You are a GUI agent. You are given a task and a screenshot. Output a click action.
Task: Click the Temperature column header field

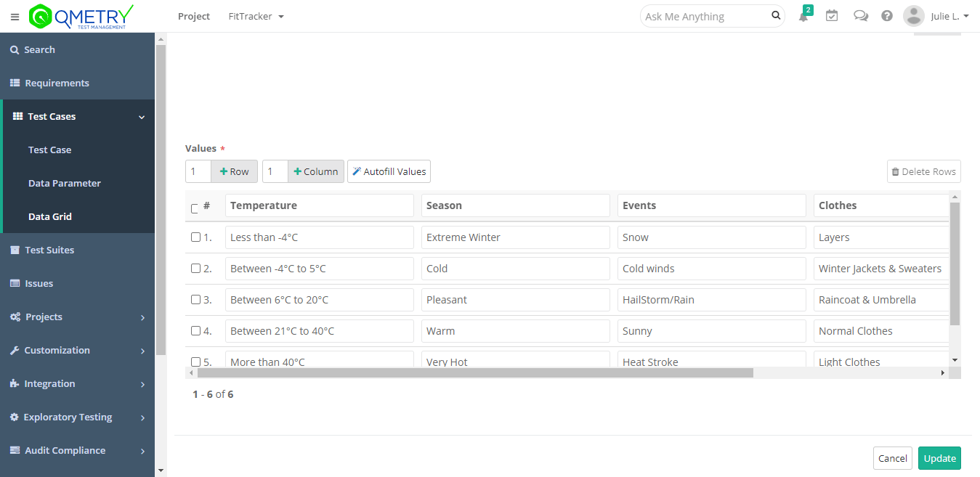[320, 205]
